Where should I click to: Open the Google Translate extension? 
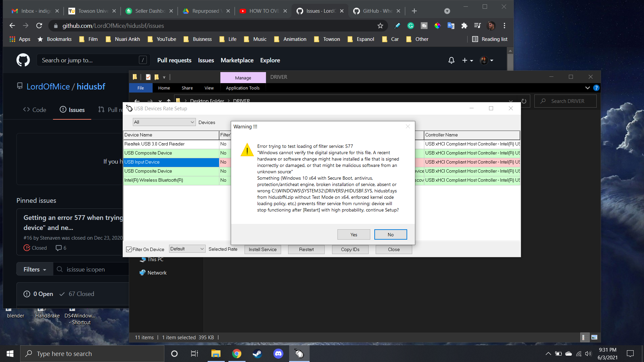[x=451, y=25]
